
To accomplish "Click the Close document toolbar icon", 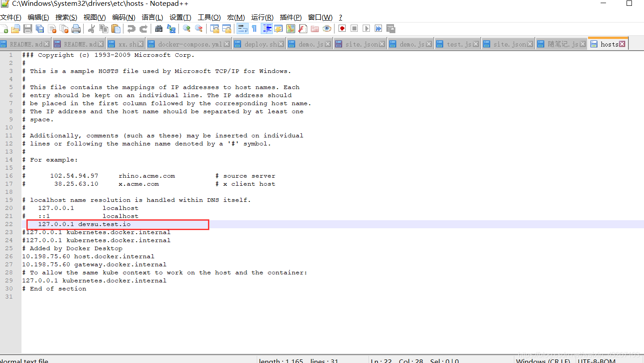I will [x=52, y=29].
